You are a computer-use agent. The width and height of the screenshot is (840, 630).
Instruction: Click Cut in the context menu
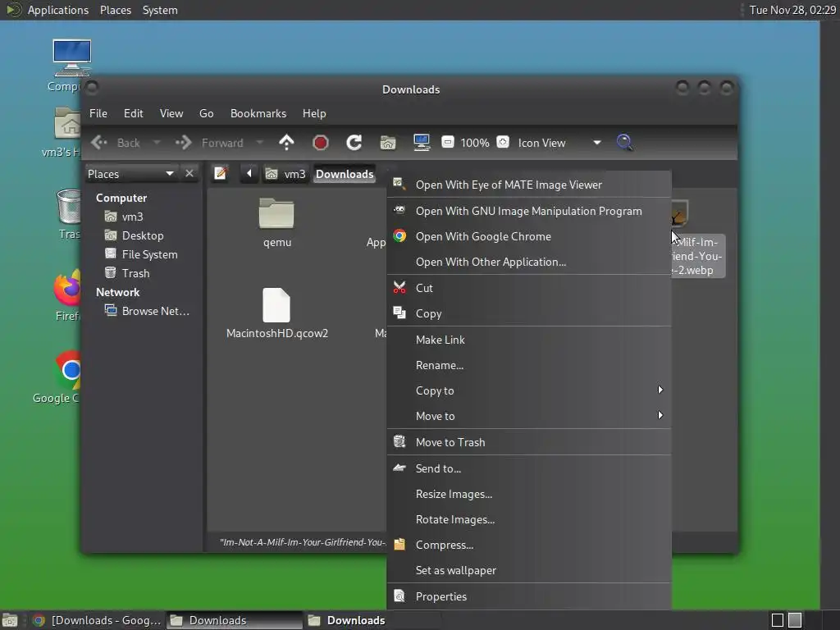[x=529, y=288]
